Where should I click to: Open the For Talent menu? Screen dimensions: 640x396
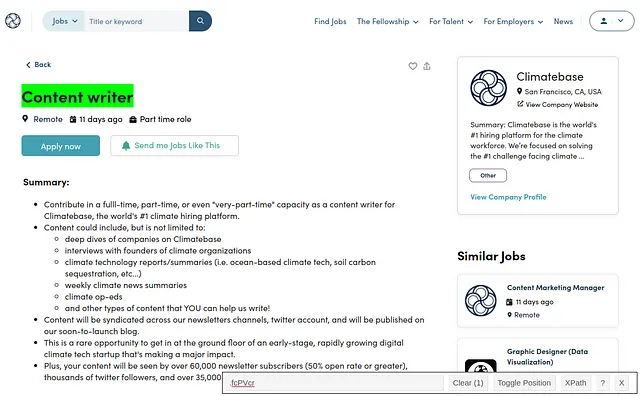[x=451, y=22]
